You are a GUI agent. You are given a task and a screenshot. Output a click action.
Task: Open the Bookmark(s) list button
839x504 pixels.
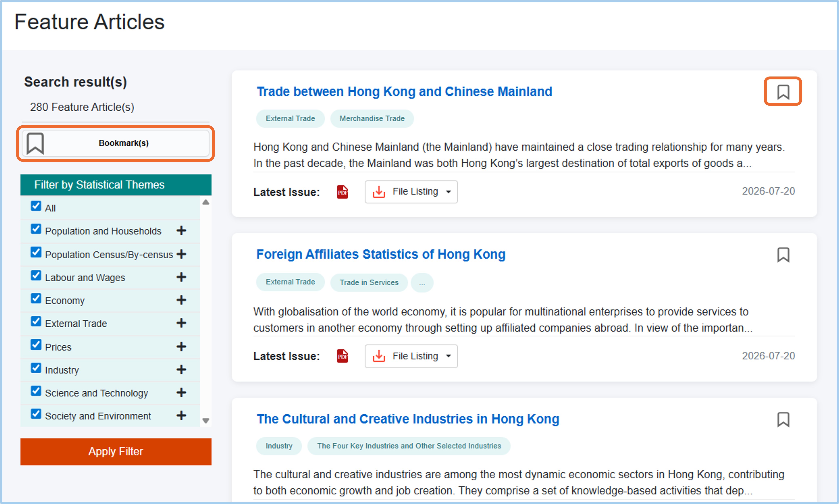[115, 143]
